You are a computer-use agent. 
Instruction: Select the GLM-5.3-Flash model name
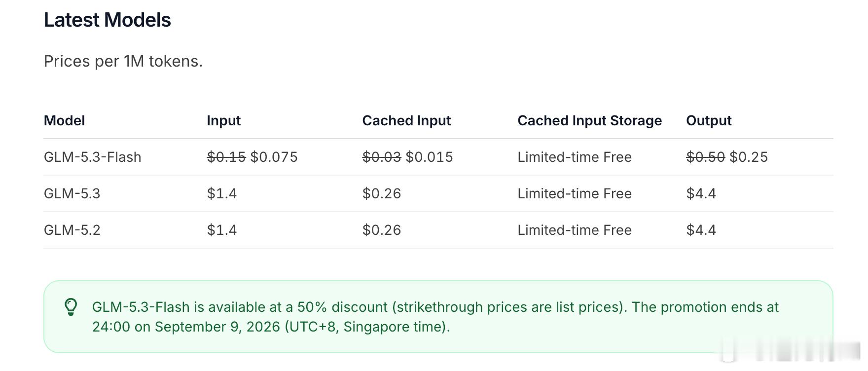point(93,157)
